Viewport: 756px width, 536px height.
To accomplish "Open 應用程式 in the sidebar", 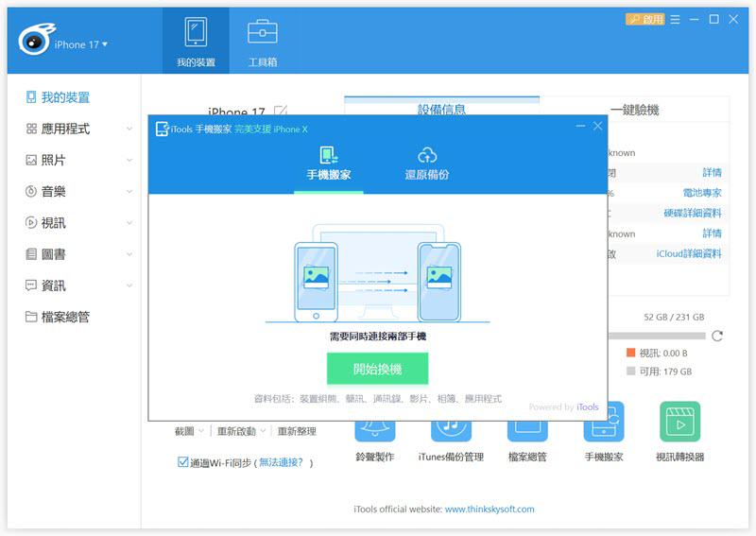I will click(65, 129).
